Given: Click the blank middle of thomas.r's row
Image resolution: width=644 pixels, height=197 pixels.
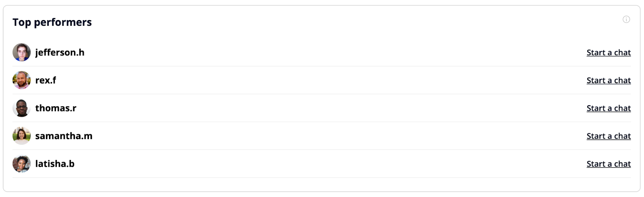Looking at the screenshot, I should 322,108.
